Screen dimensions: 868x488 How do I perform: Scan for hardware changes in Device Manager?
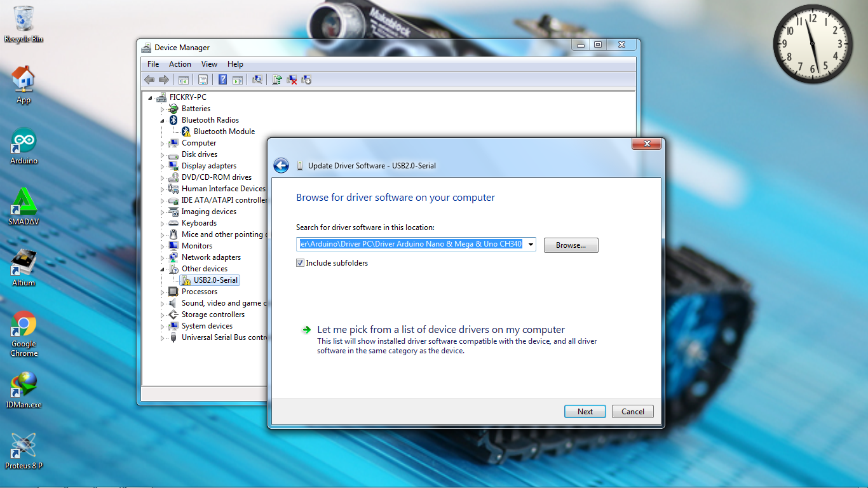tap(257, 79)
